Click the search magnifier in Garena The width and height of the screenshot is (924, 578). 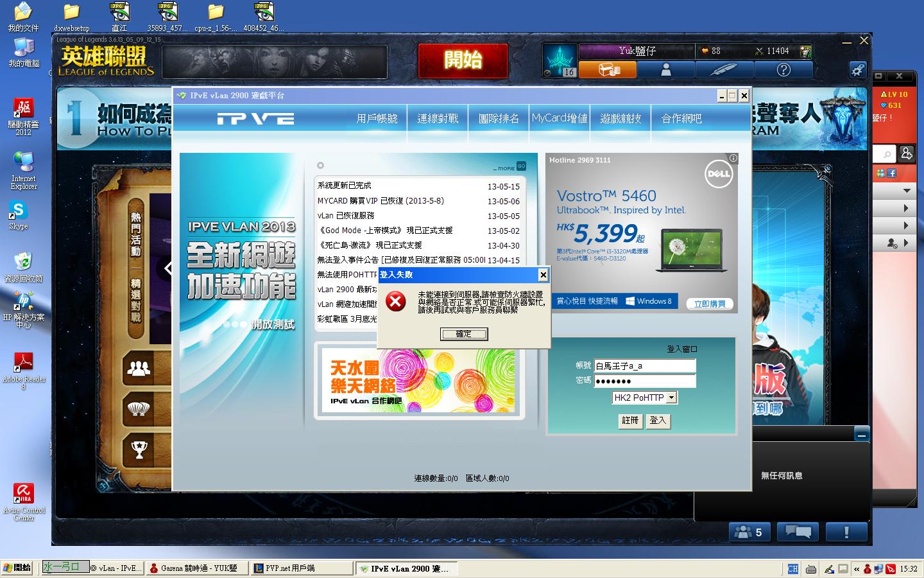[887, 154]
